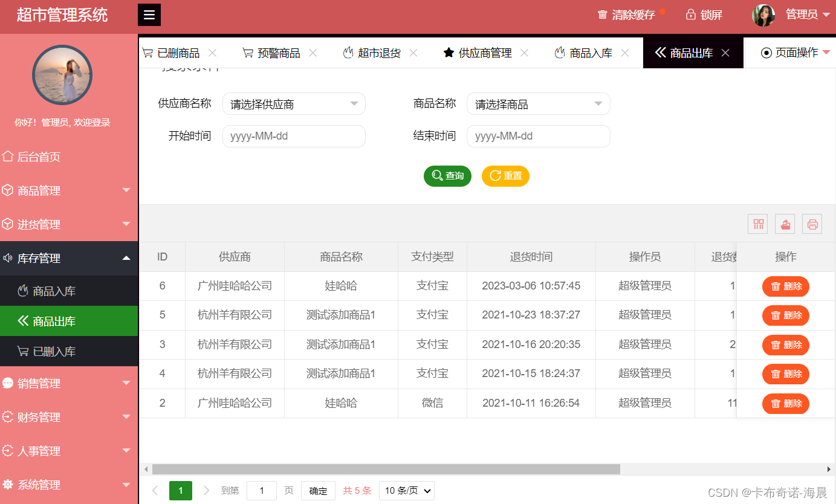Click the 锁屏 lock screen link

click(x=711, y=15)
